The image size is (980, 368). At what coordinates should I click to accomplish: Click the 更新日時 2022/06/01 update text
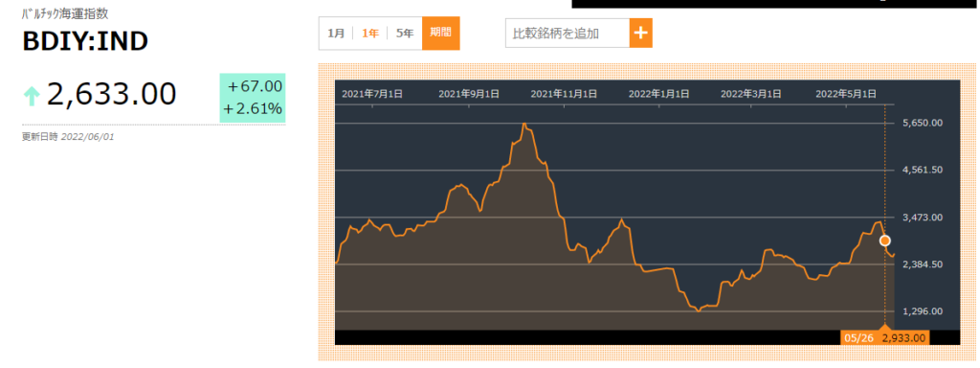68,136
